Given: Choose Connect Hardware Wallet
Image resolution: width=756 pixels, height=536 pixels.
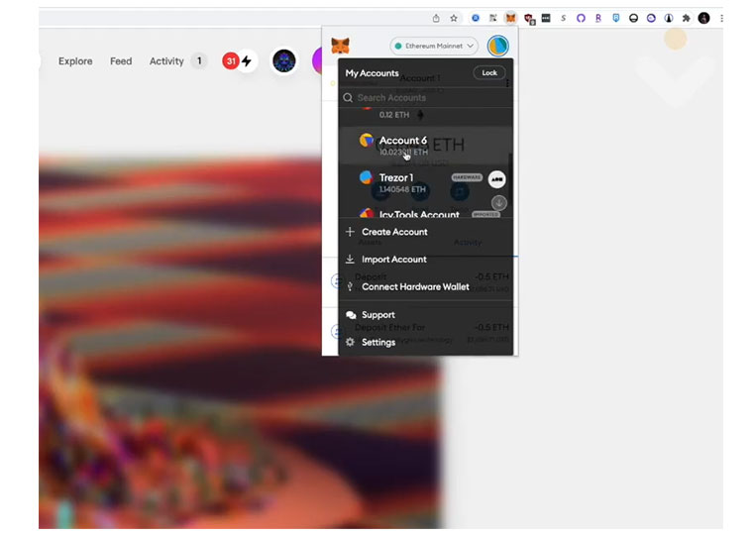Looking at the screenshot, I should 425,286.
